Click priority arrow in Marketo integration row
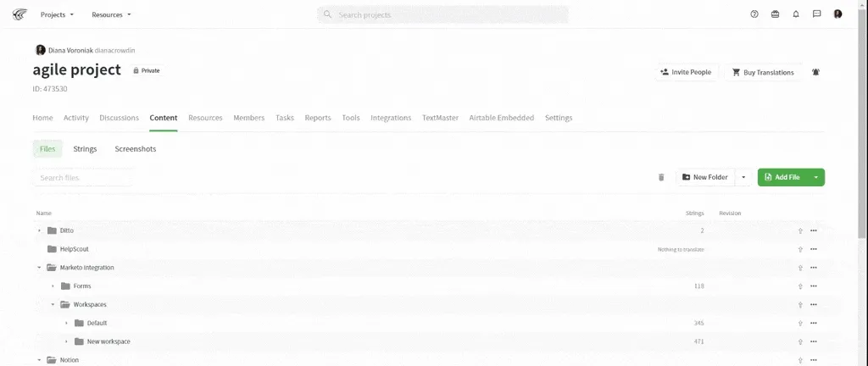Screen dimensions: 868x366 (800, 268)
